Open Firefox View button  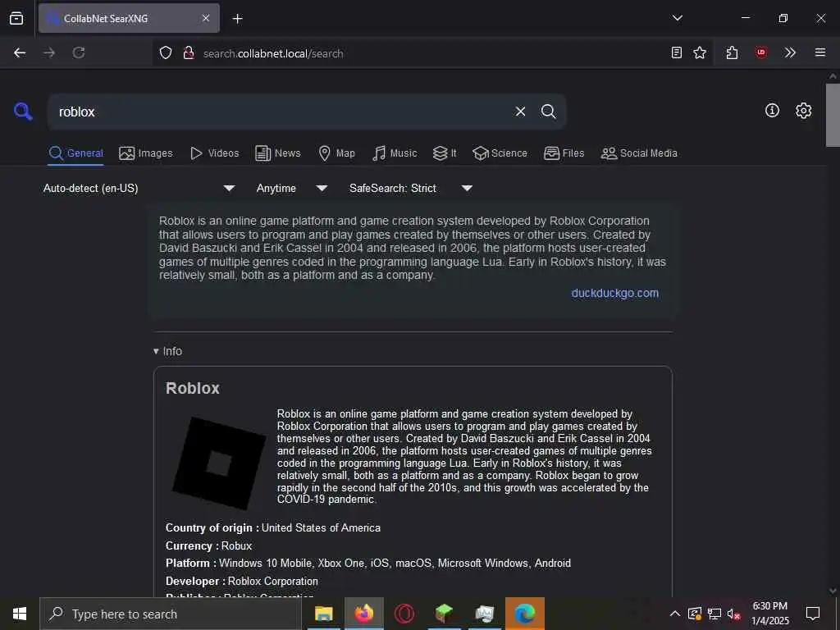[16, 18]
